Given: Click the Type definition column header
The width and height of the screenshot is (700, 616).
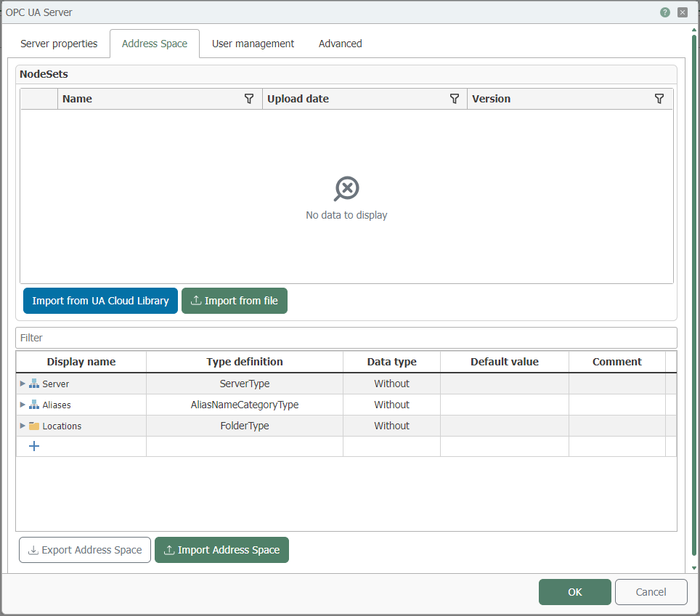Looking at the screenshot, I should [245, 362].
